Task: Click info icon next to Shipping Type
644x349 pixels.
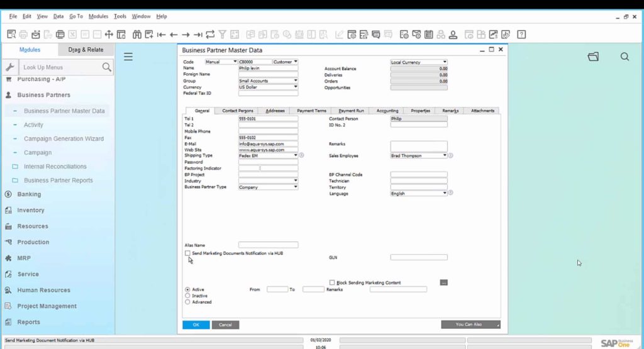Action: point(301,155)
